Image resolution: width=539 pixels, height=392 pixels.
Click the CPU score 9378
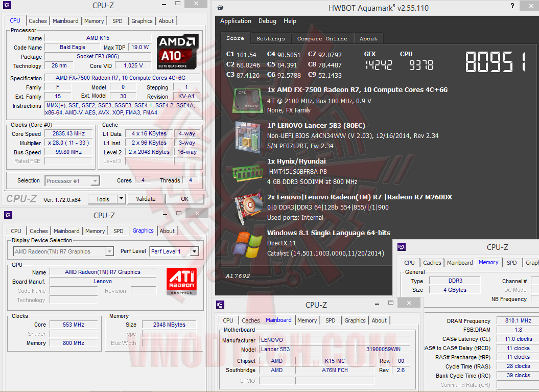tap(421, 64)
